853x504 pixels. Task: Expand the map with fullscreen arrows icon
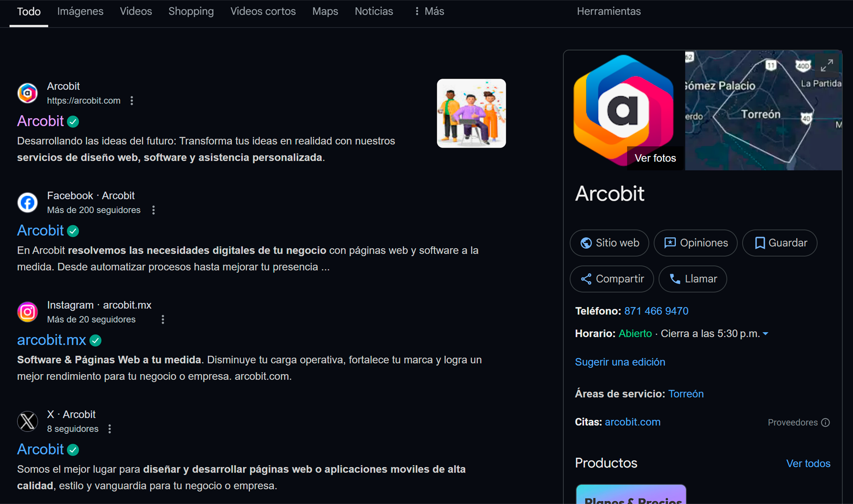click(x=827, y=66)
